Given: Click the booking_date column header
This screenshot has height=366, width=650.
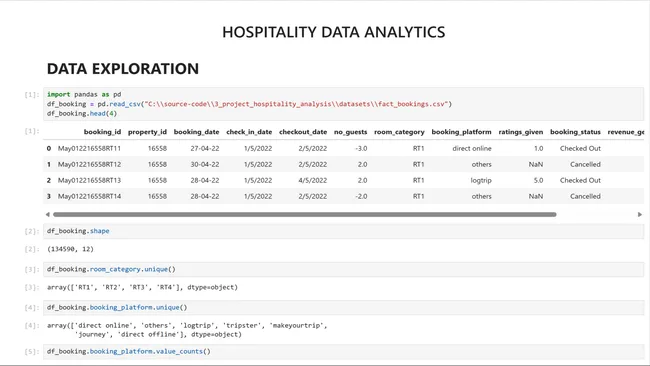Looking at the screenshot, I should point(196,132).
